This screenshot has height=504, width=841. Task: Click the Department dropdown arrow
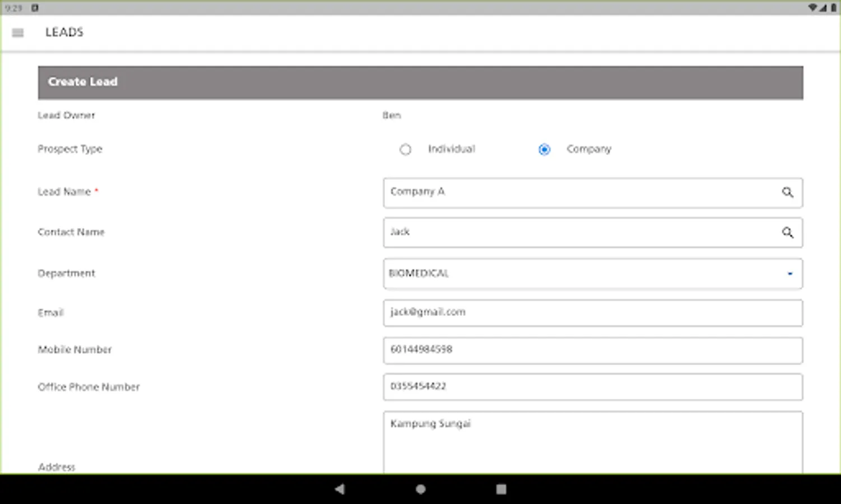(x=789, y=274)
